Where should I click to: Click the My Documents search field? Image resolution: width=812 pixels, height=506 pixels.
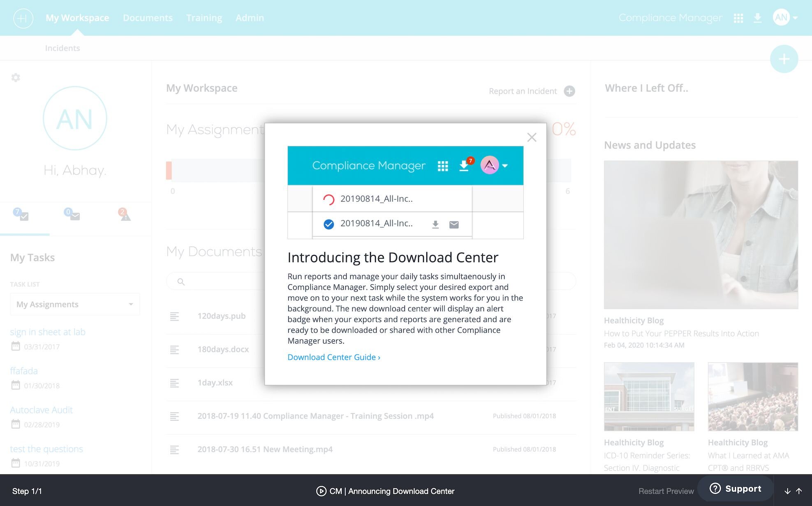tap(215, 282)
